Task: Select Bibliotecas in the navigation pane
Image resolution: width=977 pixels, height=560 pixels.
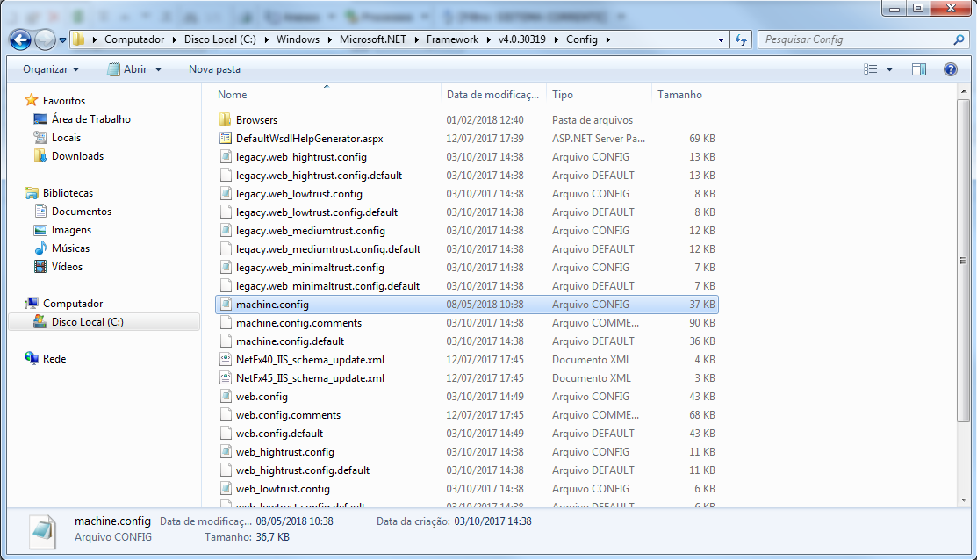Action: 68,193
